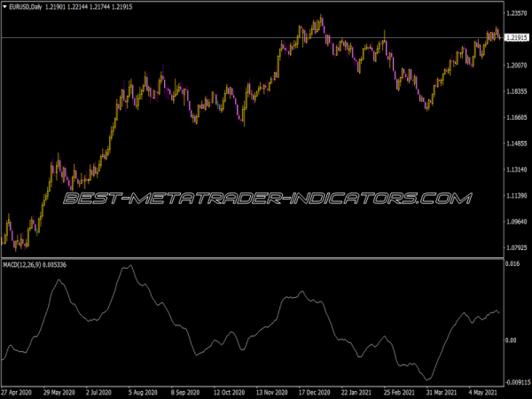Click the 31 Mar 2021 date label

pyautogui.click(x=442, y=393)
